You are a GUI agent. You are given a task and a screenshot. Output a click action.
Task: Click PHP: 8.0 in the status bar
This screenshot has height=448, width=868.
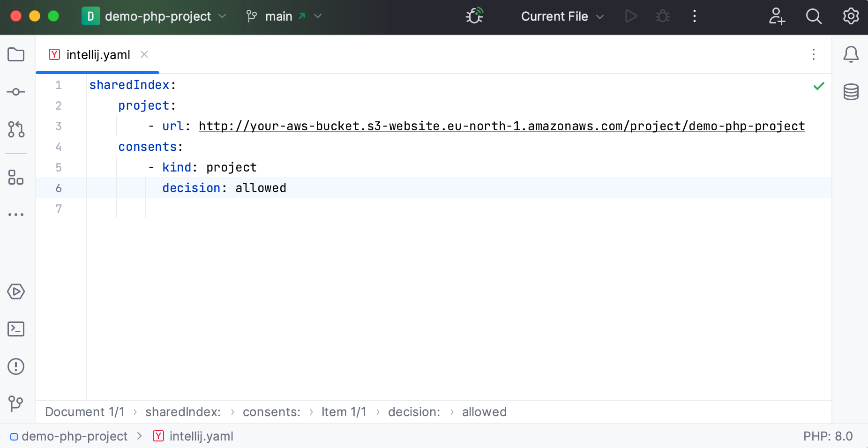[x=829, y=436]
